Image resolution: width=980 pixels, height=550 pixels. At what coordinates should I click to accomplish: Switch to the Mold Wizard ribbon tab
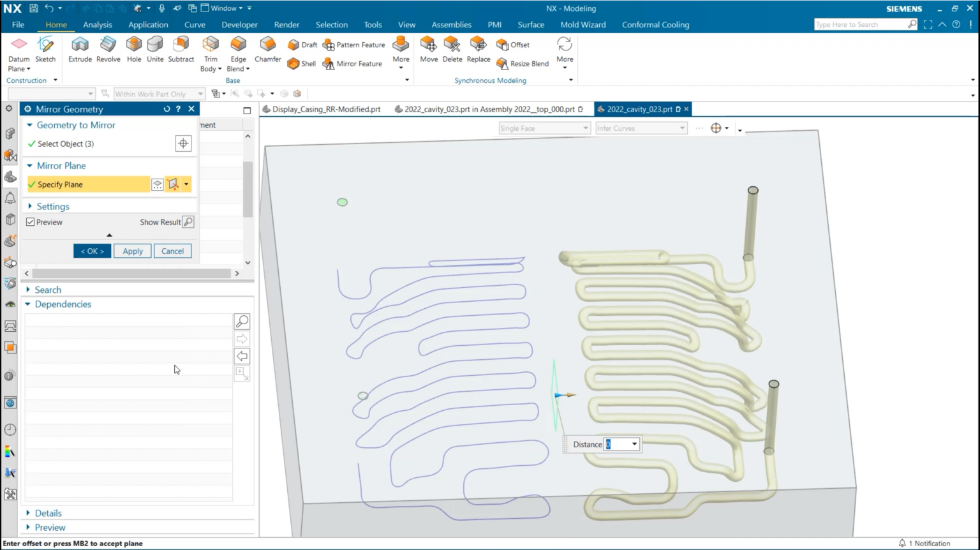click(583, 24)
